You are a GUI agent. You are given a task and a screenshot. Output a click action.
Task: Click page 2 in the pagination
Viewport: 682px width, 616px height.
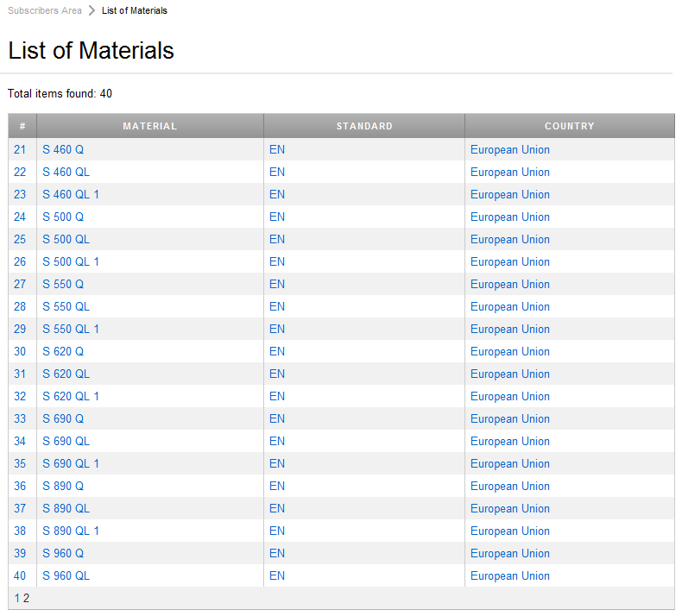[x=27, y=598]
